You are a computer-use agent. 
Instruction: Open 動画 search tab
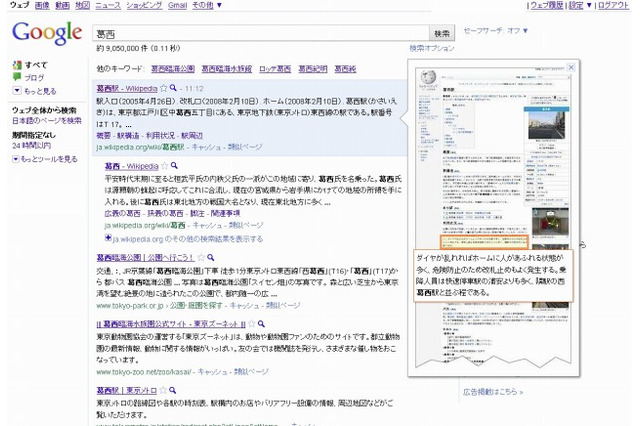62,5
